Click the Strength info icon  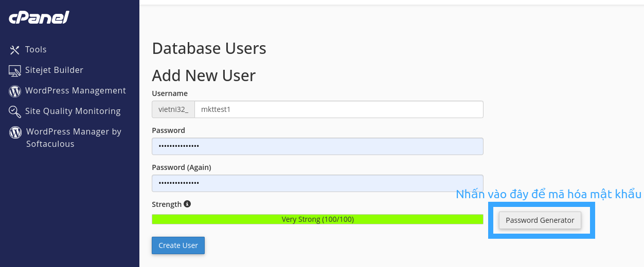[187, 204]
